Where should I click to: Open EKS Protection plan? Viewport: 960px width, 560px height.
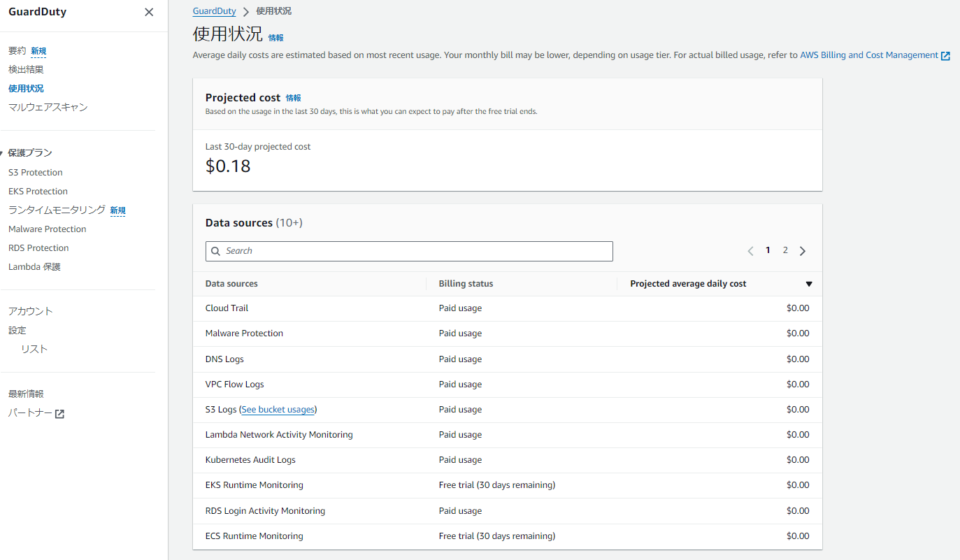coord(38,192)
